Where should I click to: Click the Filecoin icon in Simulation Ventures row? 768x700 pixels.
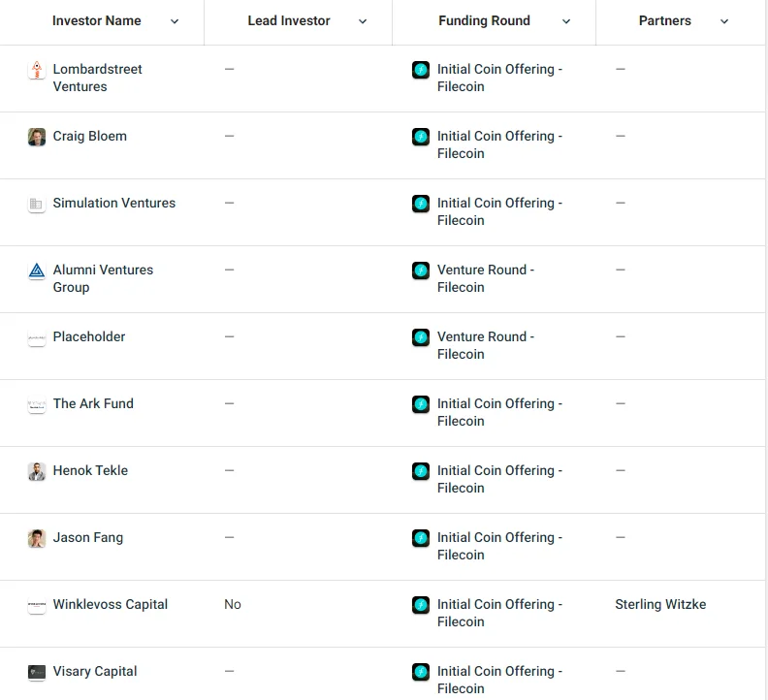click(x=421, y=204)
